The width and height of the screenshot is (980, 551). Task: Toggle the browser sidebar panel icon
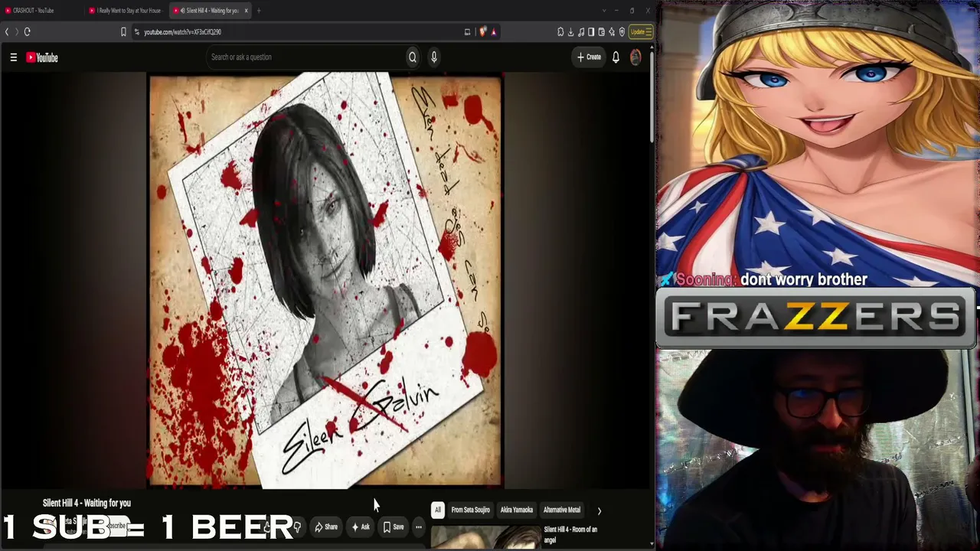pyautogui.click(x=591, y=31)
